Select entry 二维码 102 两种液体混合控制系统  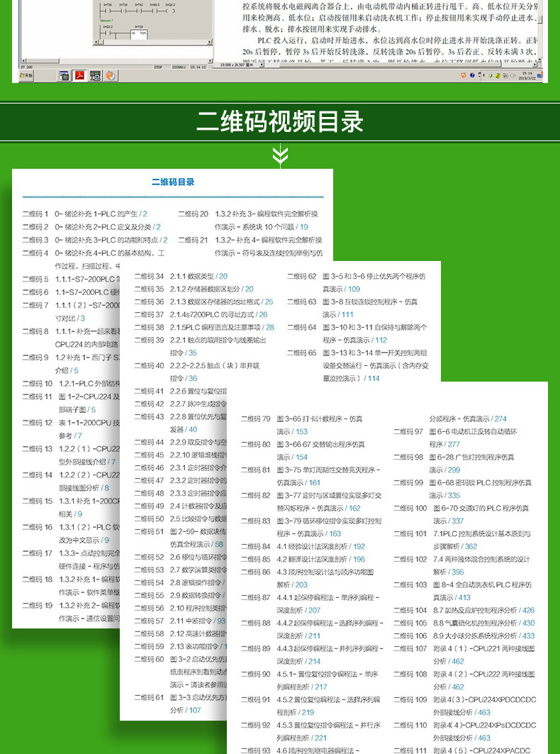[462, 565]
